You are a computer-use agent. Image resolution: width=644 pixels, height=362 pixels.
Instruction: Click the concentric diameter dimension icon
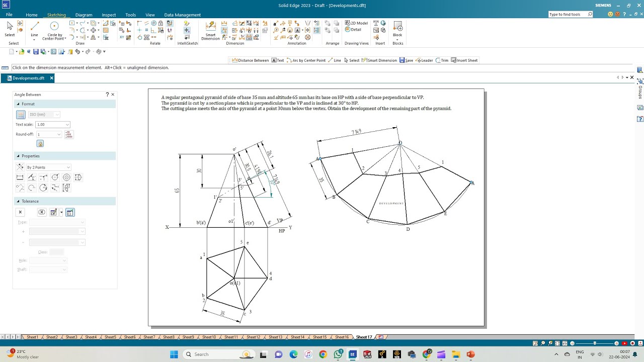coord(66,177)
